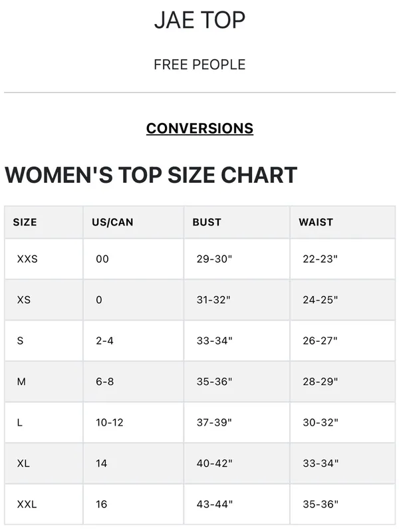
Task: Click the M size row label
Action: click(x=21, y=382)
